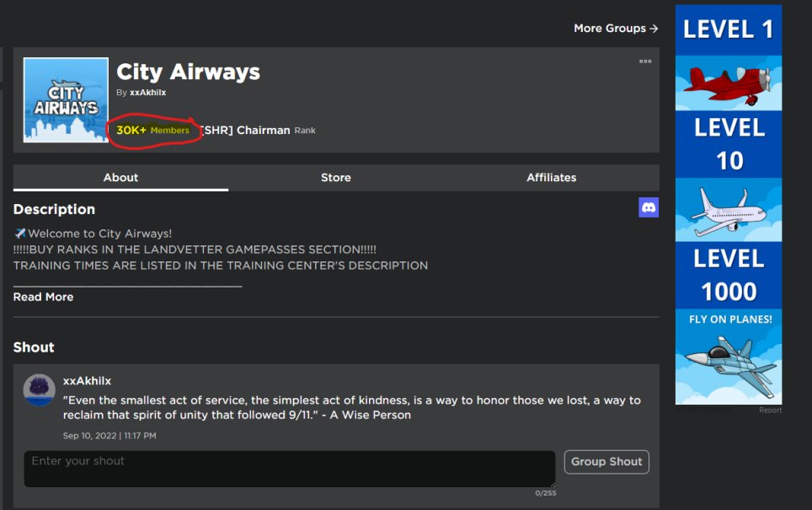This screenshot has width=812, height=510.
Task: Open the Discord social link icon
Action: click(649, 207)
